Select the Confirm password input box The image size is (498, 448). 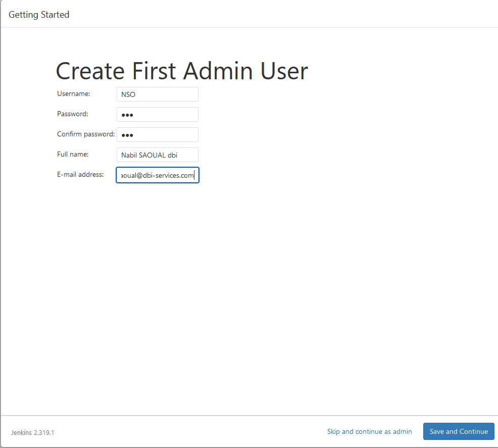tap(158, 135)
